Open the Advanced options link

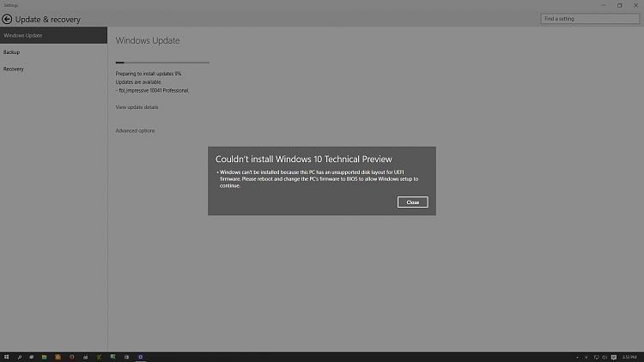(135, 130)
